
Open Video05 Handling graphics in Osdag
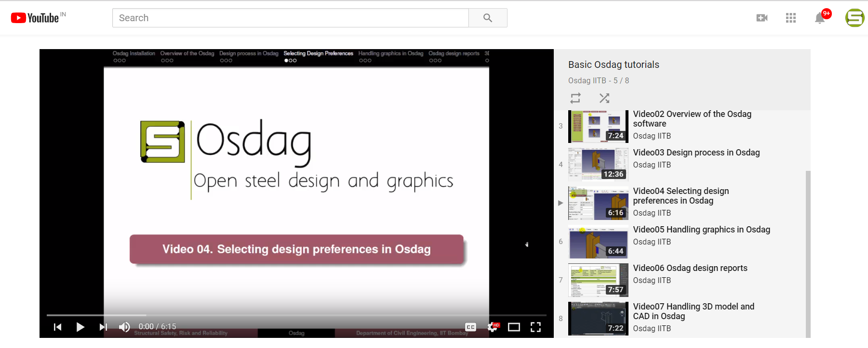pos(701,230)
